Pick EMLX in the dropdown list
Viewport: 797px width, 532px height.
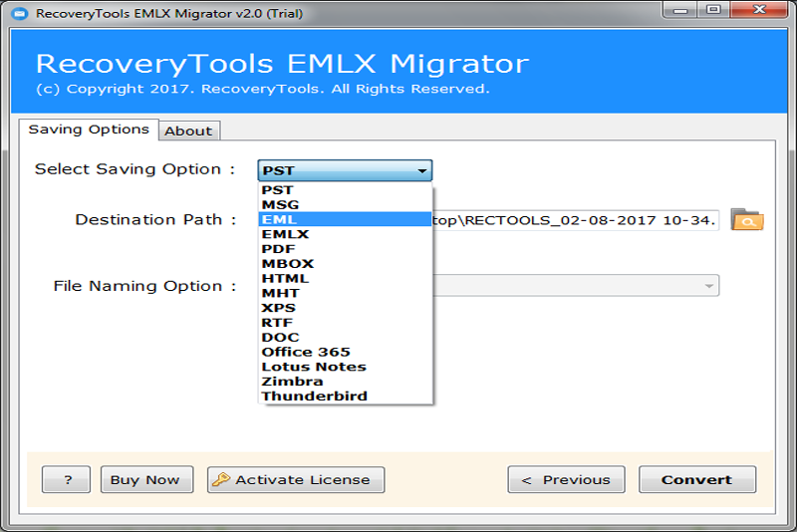pyautogui.click(x=345, y=234)
